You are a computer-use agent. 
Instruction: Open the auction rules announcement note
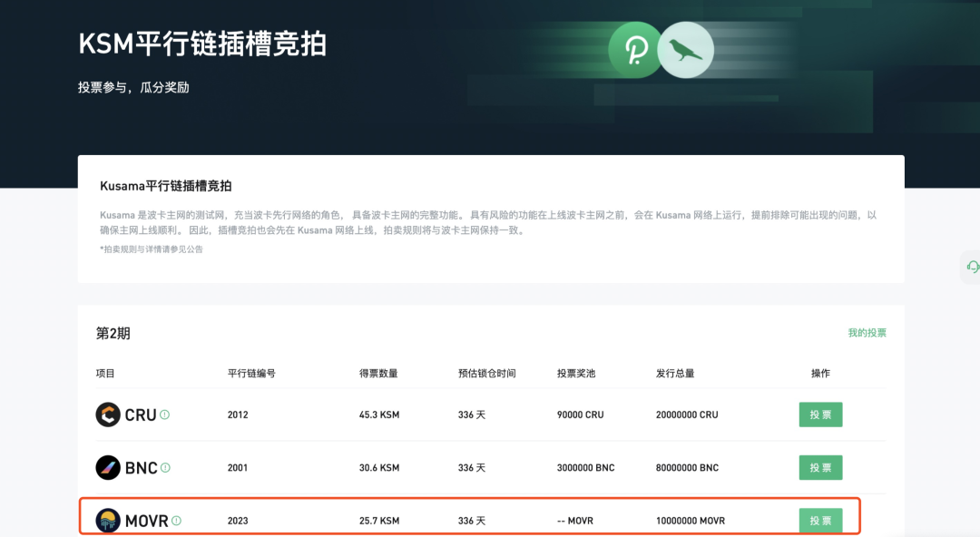pos(152,249)
